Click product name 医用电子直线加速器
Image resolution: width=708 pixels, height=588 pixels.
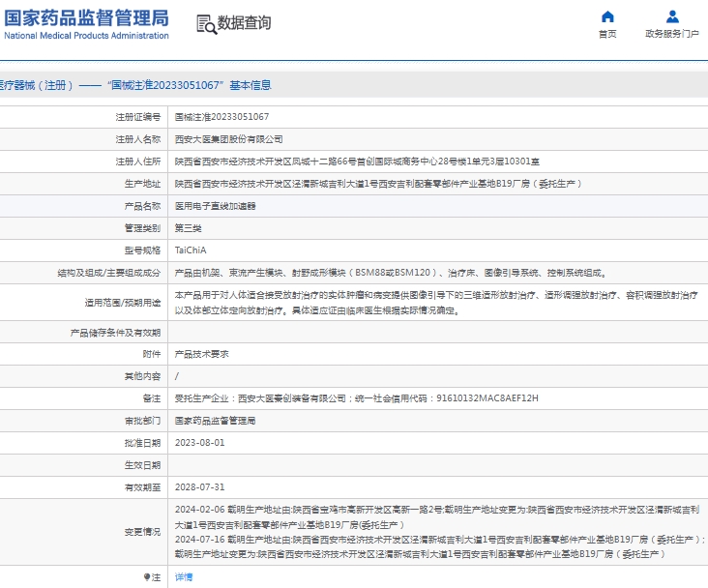coord(216,206)
